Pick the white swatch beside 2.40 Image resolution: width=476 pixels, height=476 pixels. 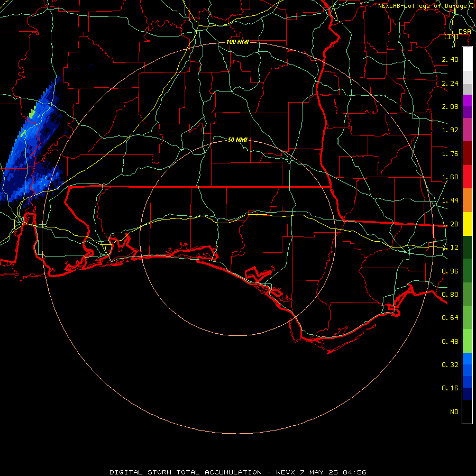467,59
